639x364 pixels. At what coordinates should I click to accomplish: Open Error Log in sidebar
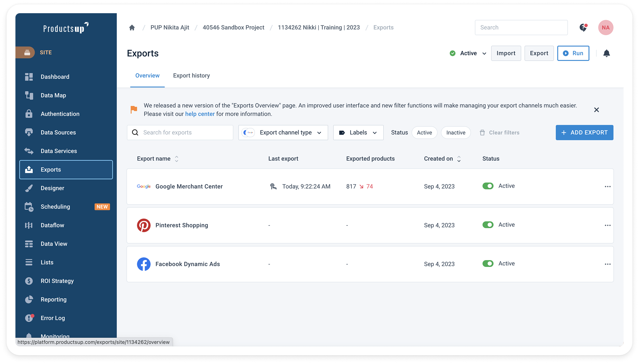[66, 318]
